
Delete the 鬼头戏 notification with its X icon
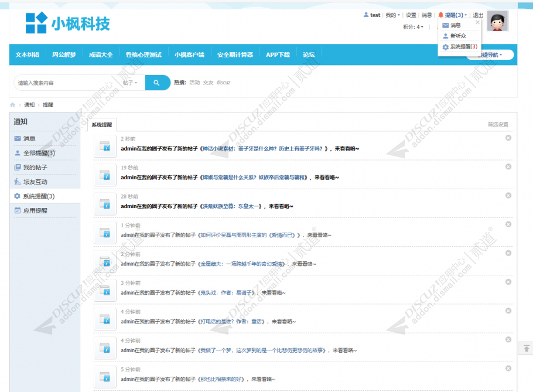point(508,282)
